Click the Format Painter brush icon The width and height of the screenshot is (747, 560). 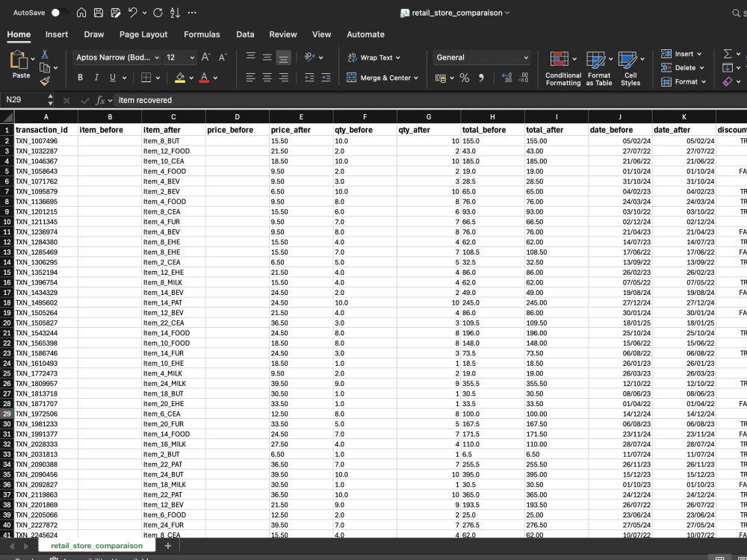pyautogui.click(x=45, y=81)
